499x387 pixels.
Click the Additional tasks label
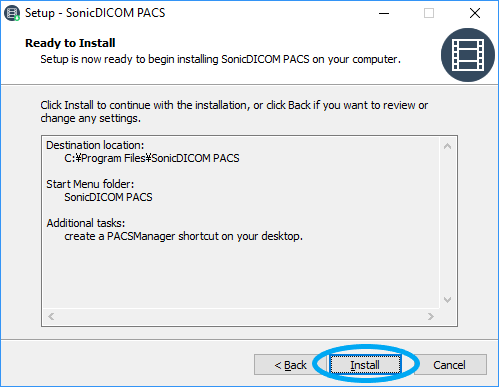[x=86, y=223]
